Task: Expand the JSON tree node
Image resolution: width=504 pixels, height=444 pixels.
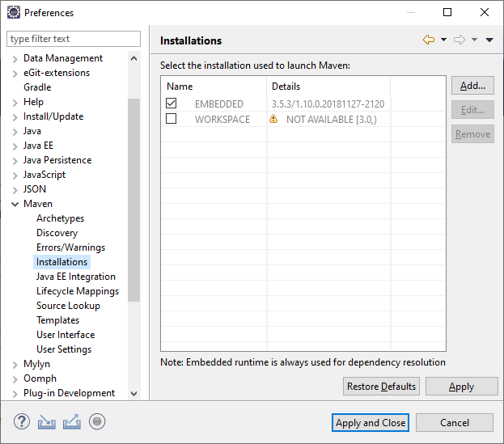Action: pos(15,190)
